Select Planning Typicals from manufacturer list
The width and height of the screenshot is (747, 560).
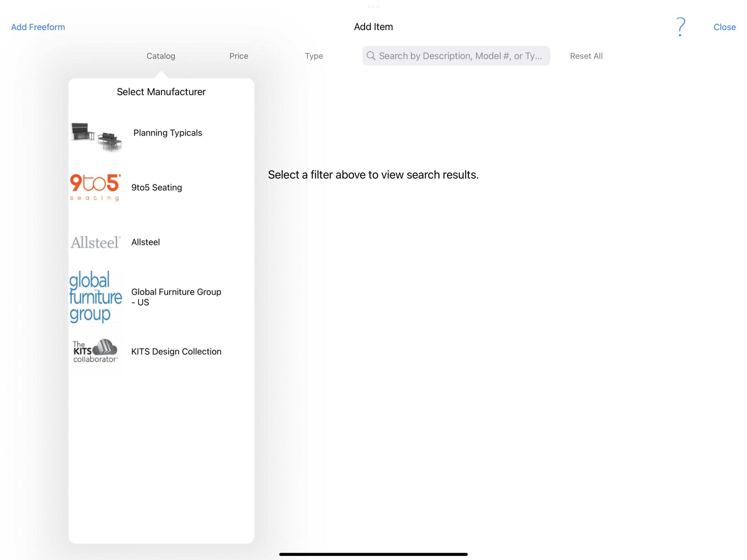click(x=161, y=133)
